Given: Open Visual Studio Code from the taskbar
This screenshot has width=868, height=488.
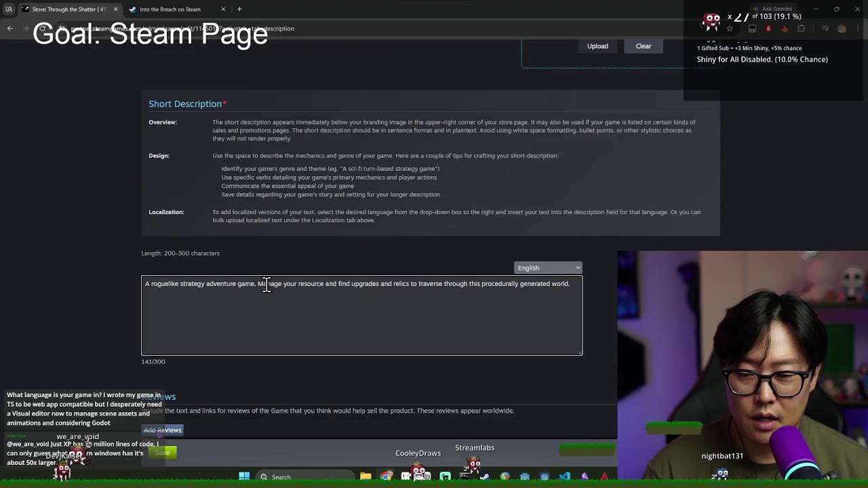Looking at the screenshot, I should (x=564, y=476).
